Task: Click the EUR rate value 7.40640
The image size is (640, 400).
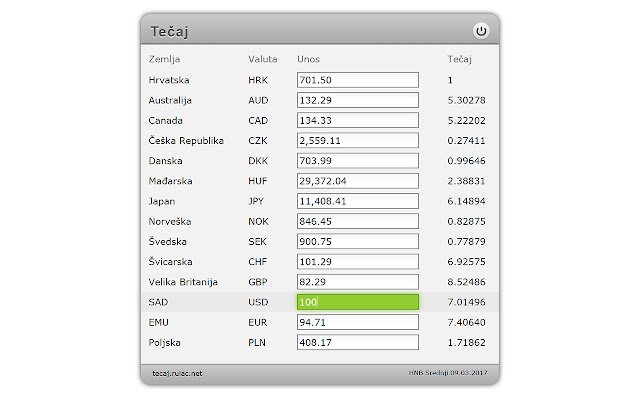Action: [x=467, y=322]
